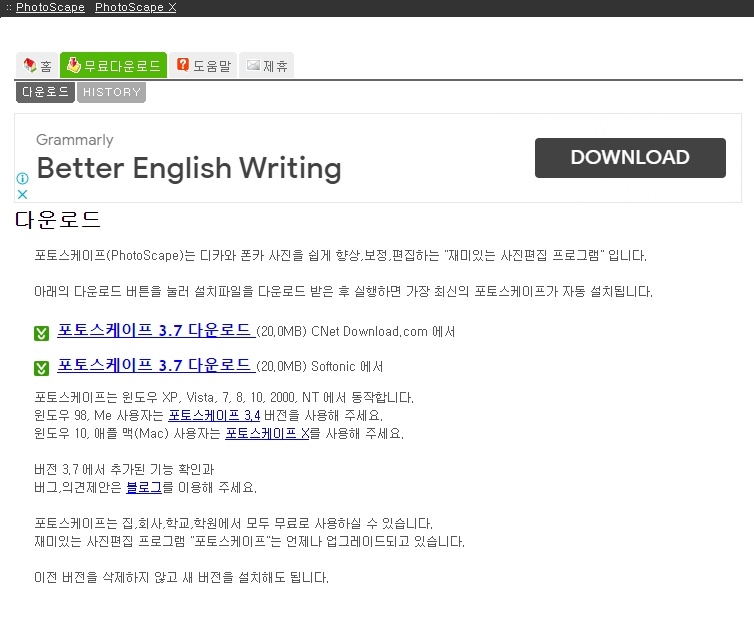The height and width of the screenshot is (625, 754).
Task: Click the 다운로드 page heading
Action: pos(58,220)
